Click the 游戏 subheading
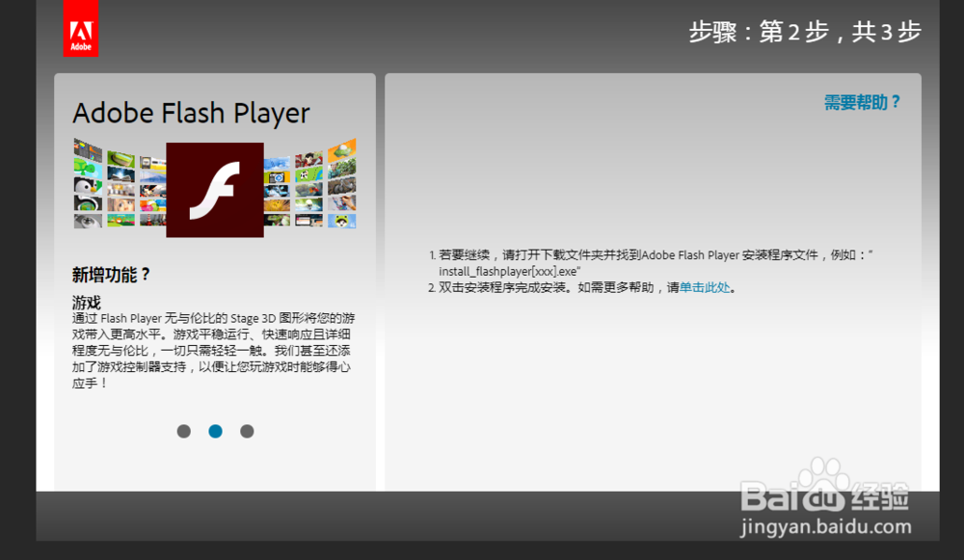 (86, 303)
